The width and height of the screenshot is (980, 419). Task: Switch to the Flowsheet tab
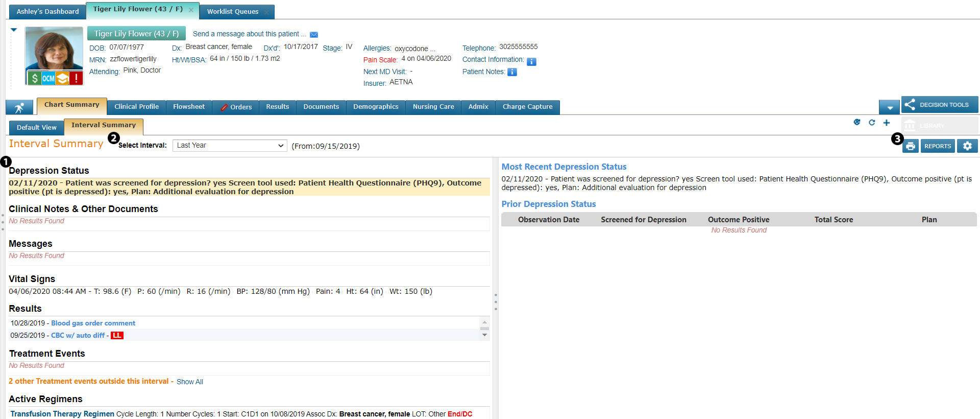[189, 107]
